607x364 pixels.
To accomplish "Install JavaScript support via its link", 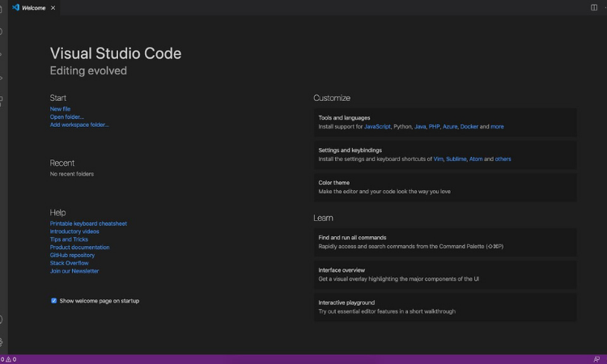I will pyautogui.click(x=377, y=126).
